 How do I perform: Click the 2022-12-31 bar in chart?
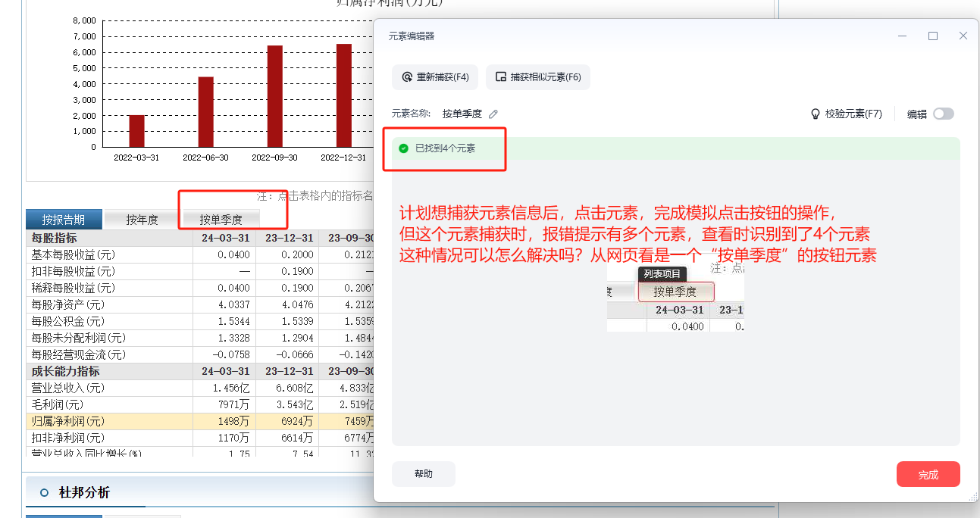coord(344,95)
